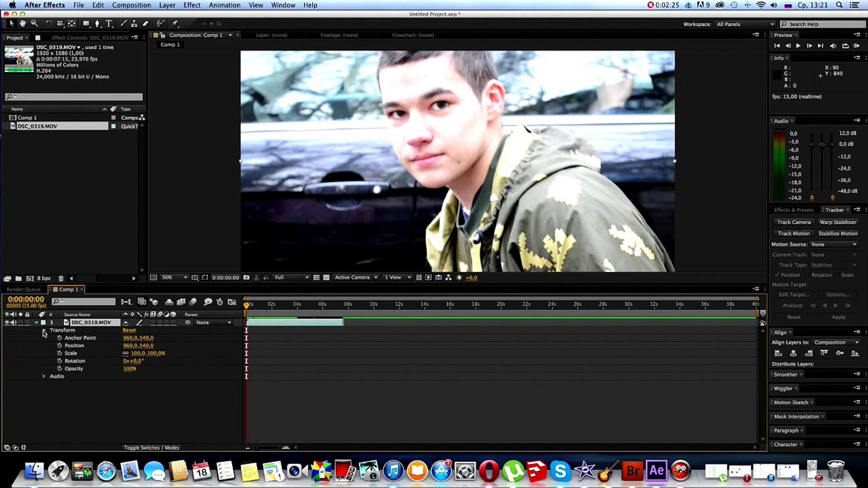Screen dimensions: 868x488
Task: Create a new folder in Project panel
Action: click(x=19, y=278)
